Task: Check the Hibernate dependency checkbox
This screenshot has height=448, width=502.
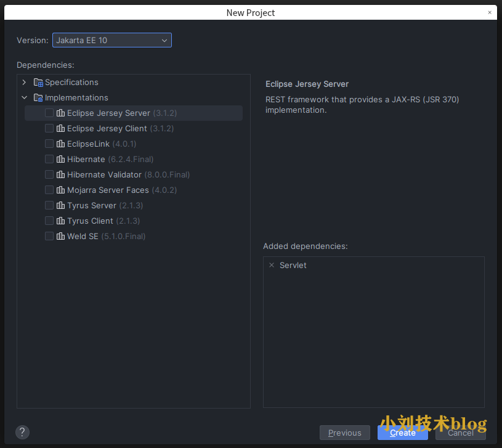Action: coord(49,160)
